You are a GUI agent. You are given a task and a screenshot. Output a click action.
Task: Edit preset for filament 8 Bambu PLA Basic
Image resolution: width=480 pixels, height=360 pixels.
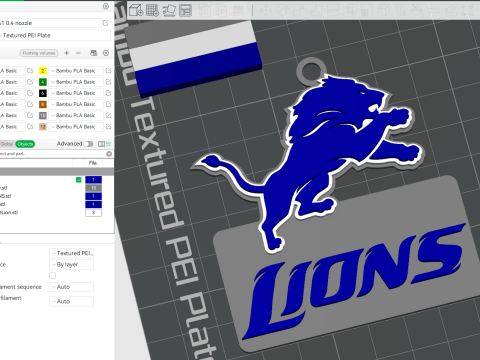tap(108, 104)
